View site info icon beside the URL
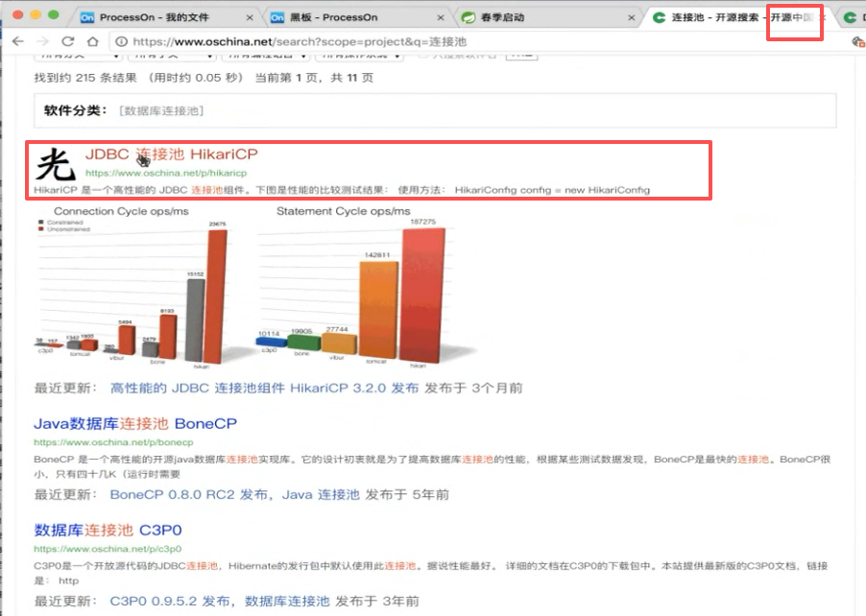Image resolution: width=866 pixels, height=616 pixels. click(x=122, y=42)
